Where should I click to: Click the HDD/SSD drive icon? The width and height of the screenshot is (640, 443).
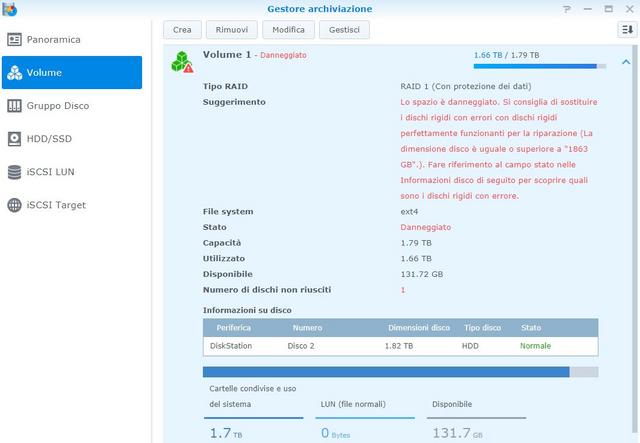(x=14, y=139)
